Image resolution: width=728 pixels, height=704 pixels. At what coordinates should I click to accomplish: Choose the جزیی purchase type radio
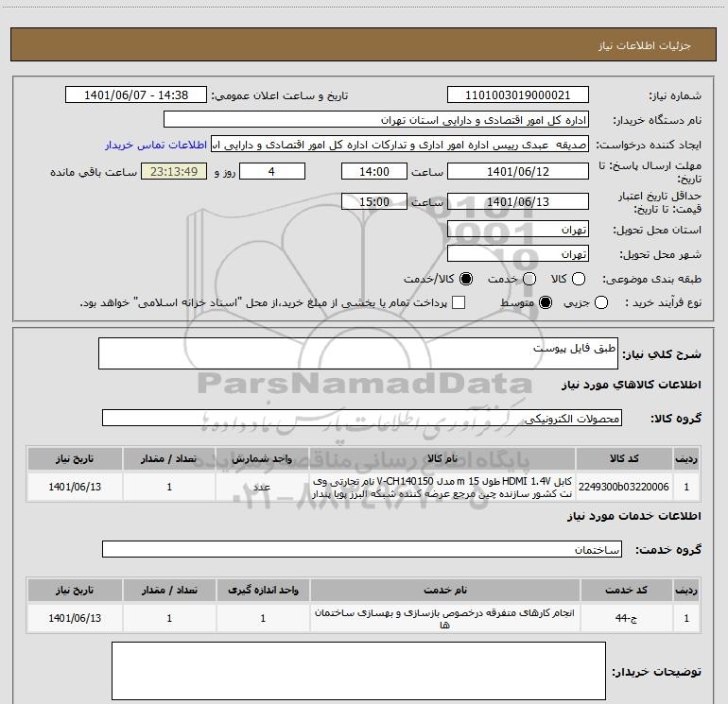pyautogui.click(x=601, y=302)
